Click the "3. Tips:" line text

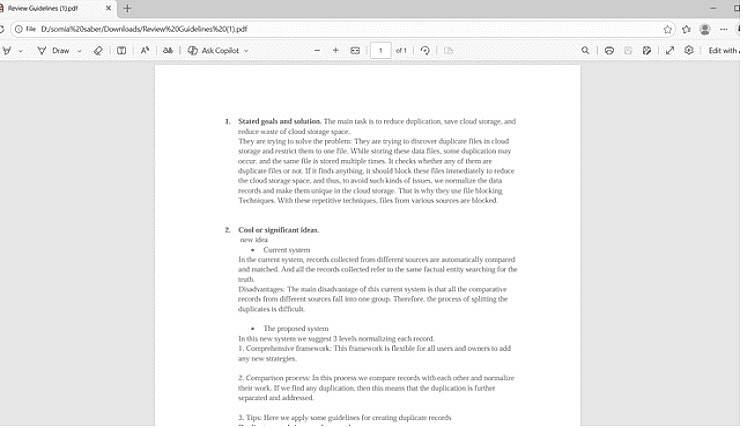(x=344, y=418)
